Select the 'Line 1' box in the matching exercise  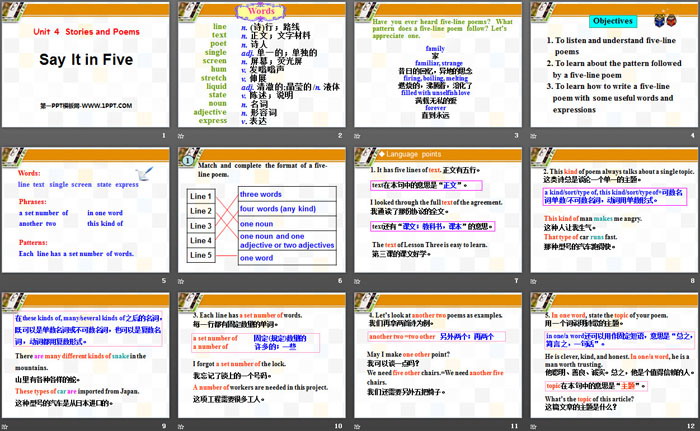pos(201,196)
